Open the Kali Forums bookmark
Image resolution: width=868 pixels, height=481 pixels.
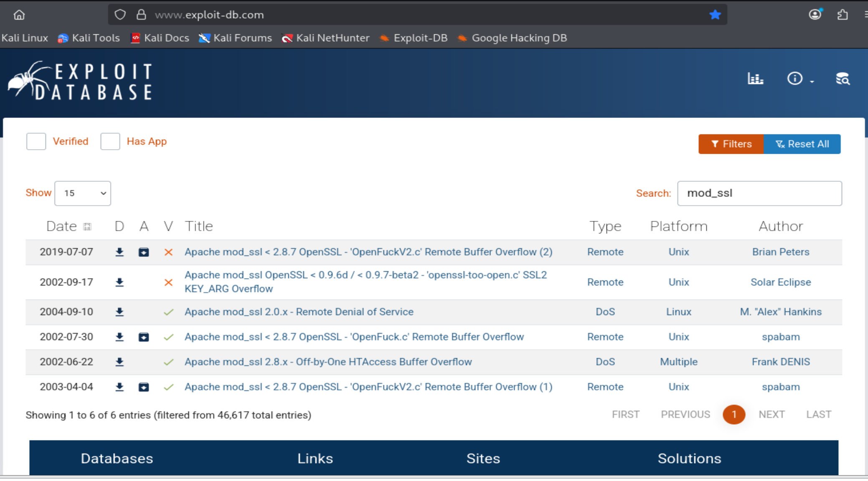coord(235,38)
